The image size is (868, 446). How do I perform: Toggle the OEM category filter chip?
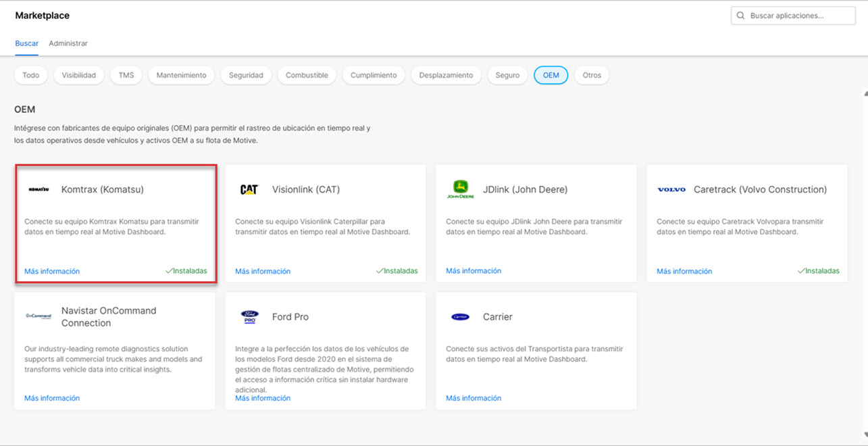pyautogui.click(x=551, y=75)
